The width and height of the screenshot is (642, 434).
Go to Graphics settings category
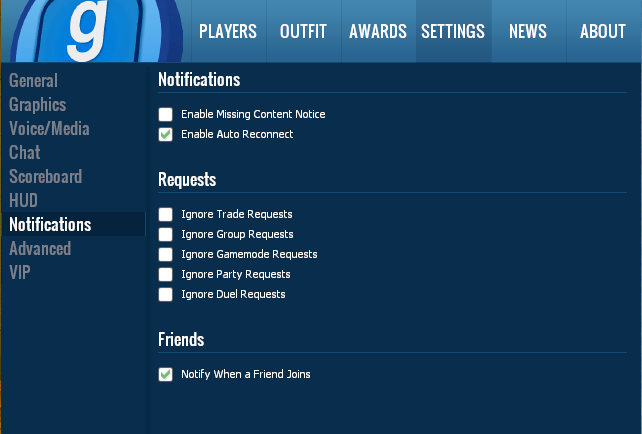pos(38,105)
